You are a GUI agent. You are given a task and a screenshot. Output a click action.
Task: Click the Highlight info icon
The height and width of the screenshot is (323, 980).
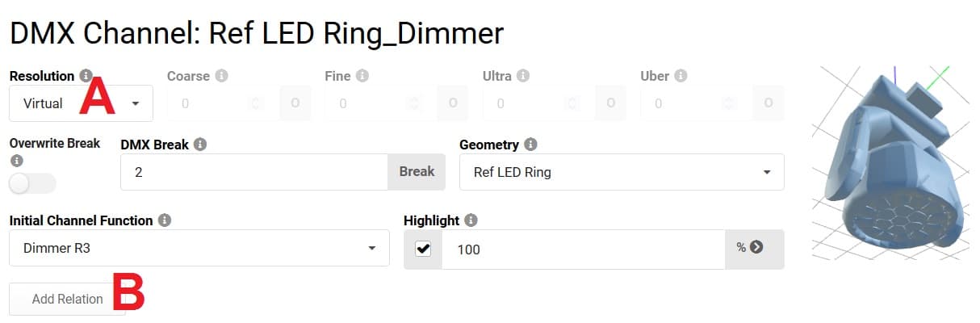471,220
